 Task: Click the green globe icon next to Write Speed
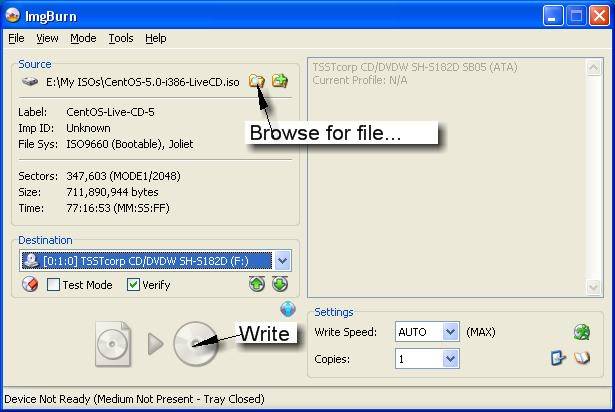click(x=581, y=332)
